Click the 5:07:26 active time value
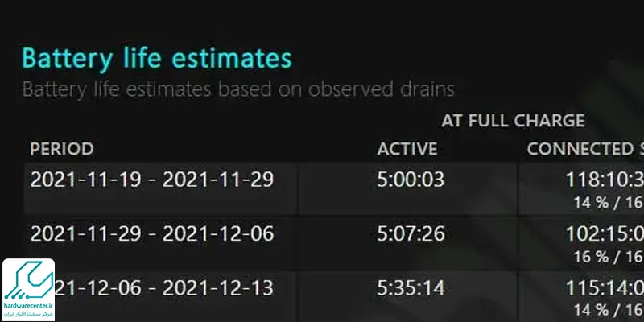This screenshot has width=644, height=322. point(411,233)
